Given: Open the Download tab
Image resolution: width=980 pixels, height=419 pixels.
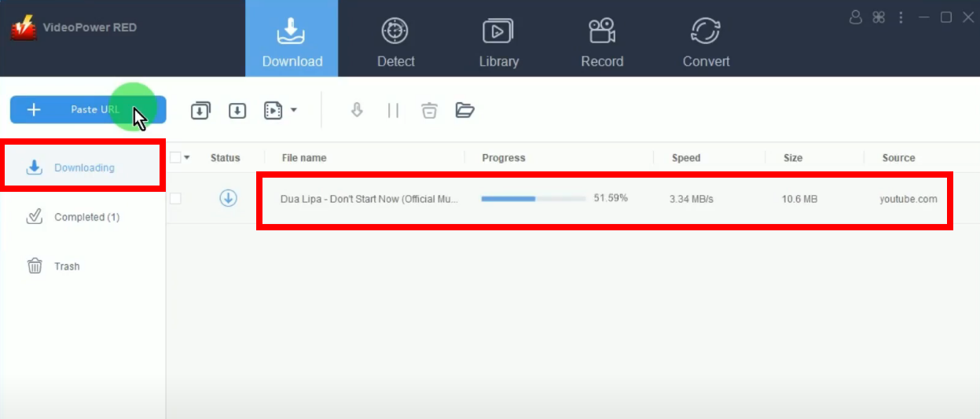Looking at the screenshot, I should [292, 39].
